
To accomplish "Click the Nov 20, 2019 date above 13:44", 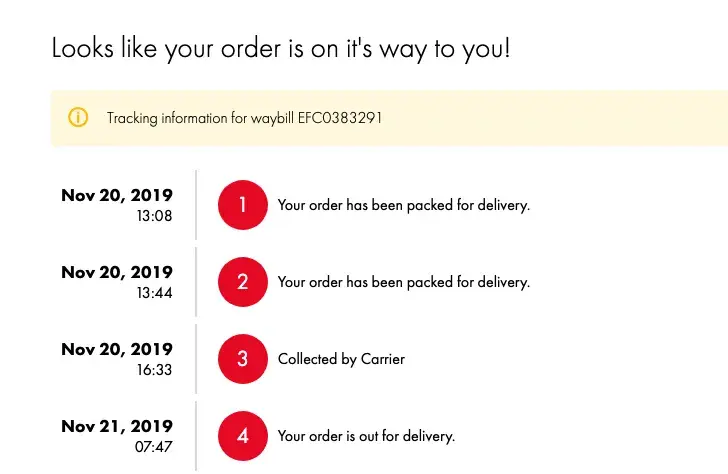I will click(x=117, y=272).
